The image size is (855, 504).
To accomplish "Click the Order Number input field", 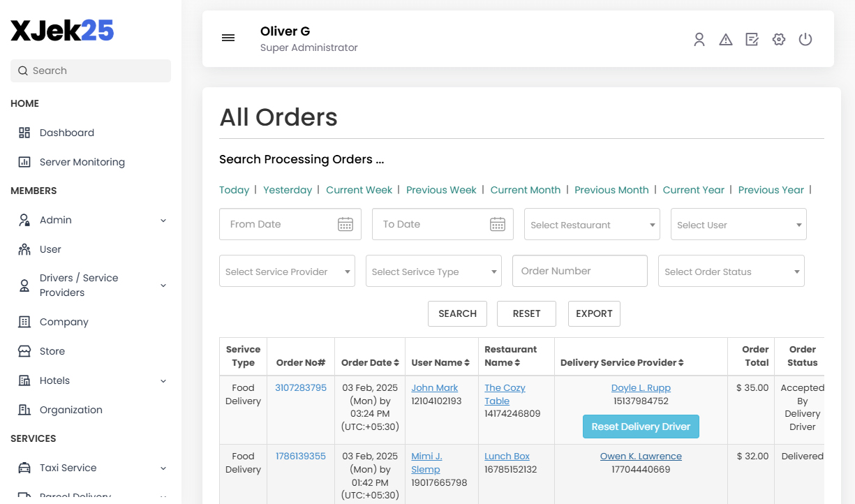I will (x=579, y=271).
